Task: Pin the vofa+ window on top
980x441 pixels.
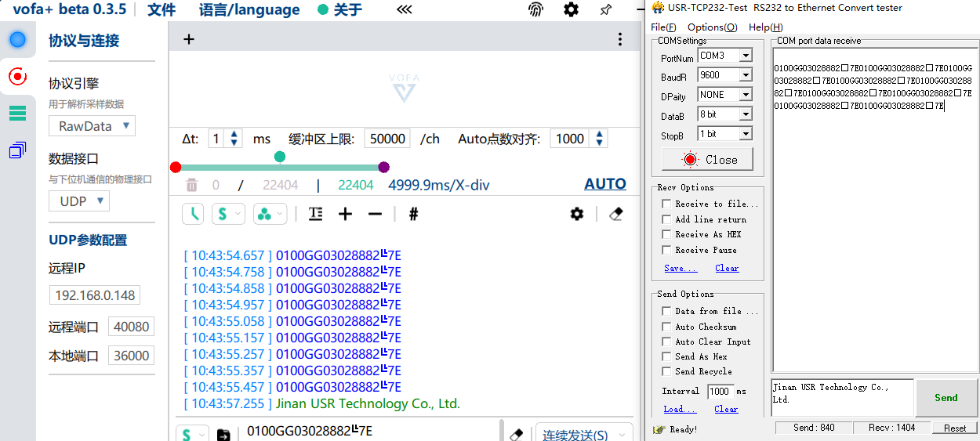Action: click(606, 9)
